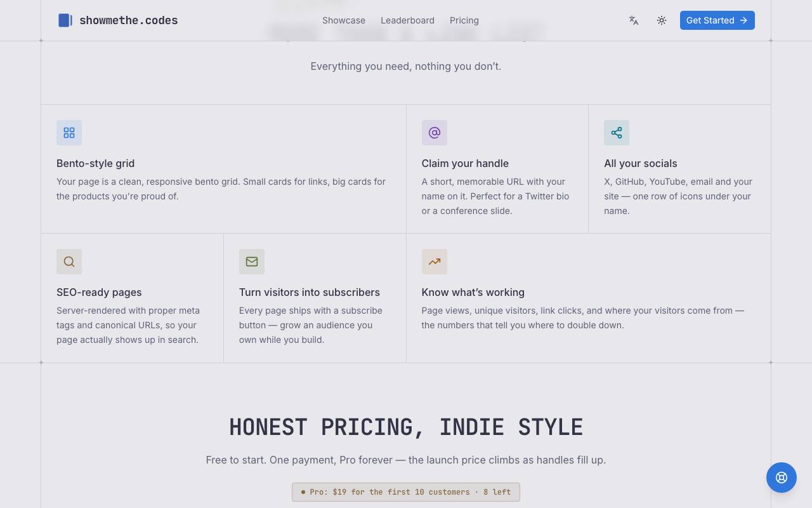Select the Claim your handle heading
Image resolution: width=812 pixels, height=508 pixels.
tap(465, 163)
